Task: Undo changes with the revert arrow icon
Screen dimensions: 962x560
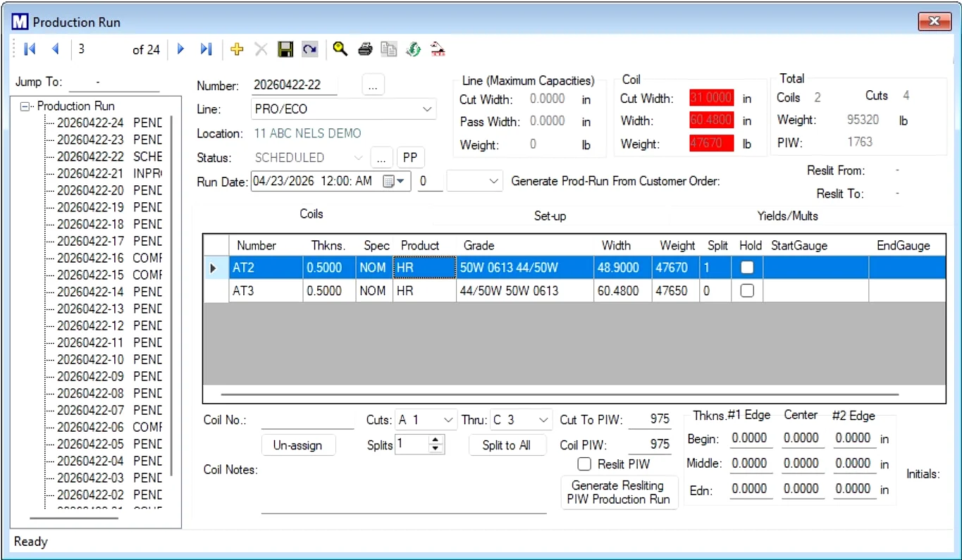Action: coord(309,49)
